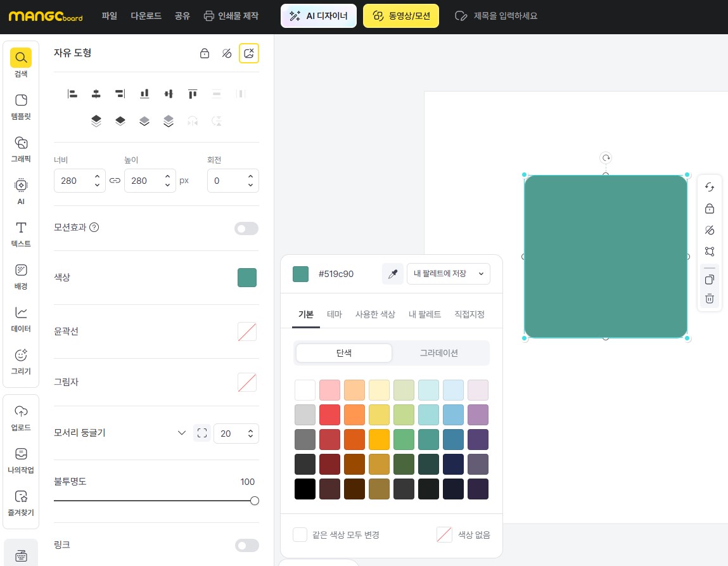The height and width of the screenshot is (566, 728).
Task: Align shape to horizontal center
Action: click(x=96, y=94)
